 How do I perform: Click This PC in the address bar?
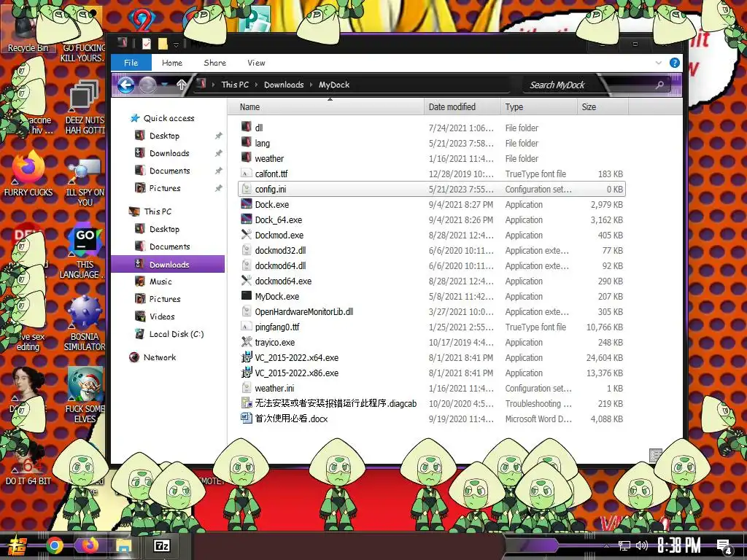235,85
